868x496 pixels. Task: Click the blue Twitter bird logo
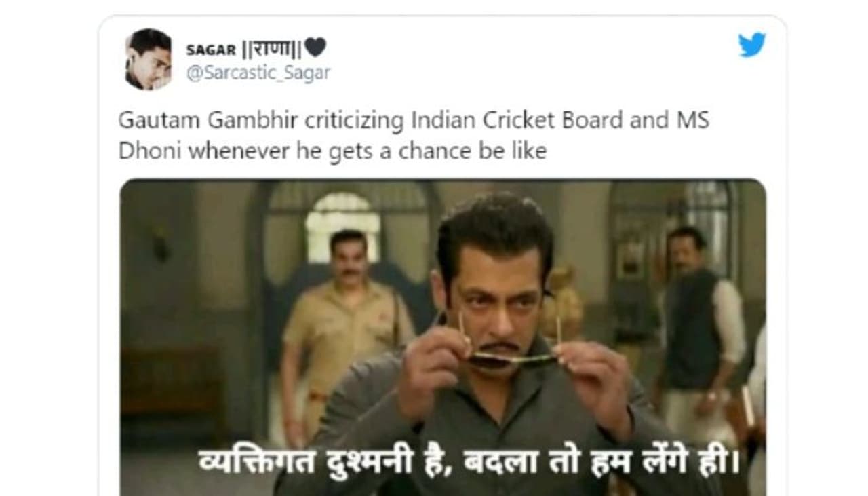click(752, 45)
